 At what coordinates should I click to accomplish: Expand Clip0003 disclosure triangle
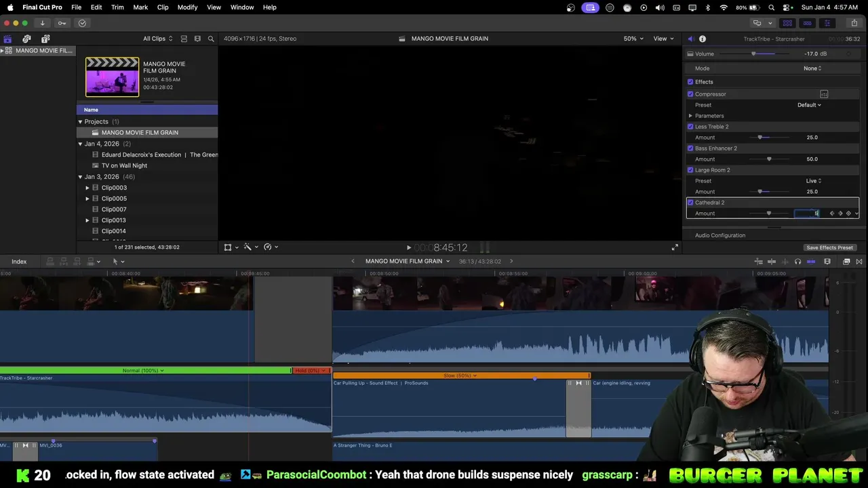coord(87,188)
